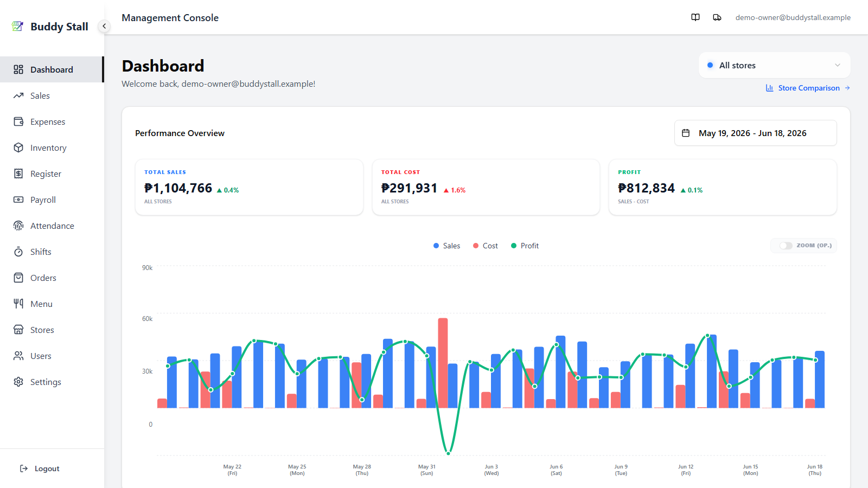The image size is (868, 488).
Task: Click the Buddy Stall logo icon
Action: click(18, 26)
